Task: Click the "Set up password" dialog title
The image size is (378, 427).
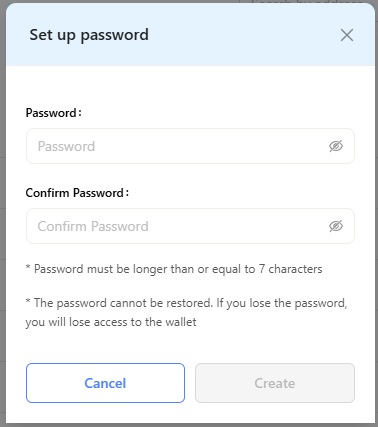Action: 89,35
